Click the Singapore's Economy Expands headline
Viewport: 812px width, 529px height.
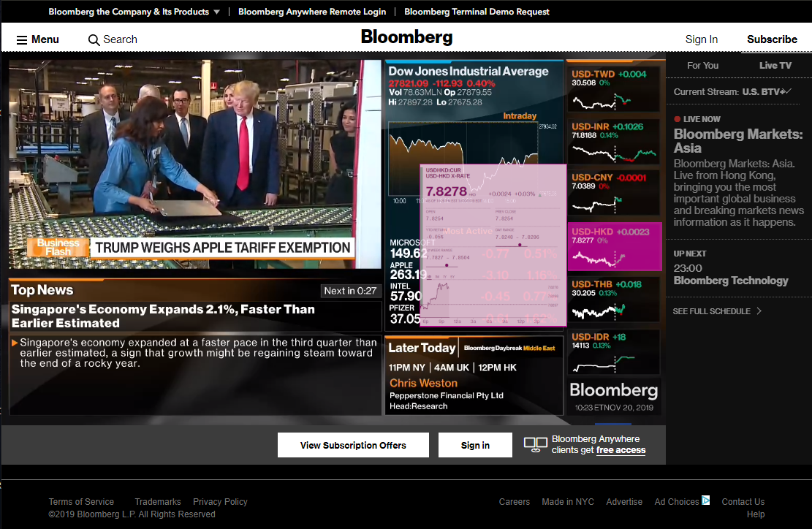tap(163, 316)
